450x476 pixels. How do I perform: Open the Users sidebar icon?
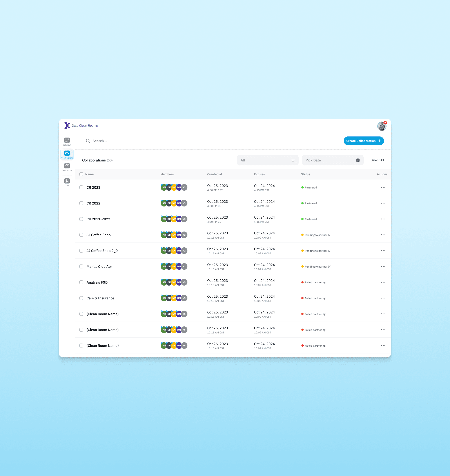(x=67, y=182)
